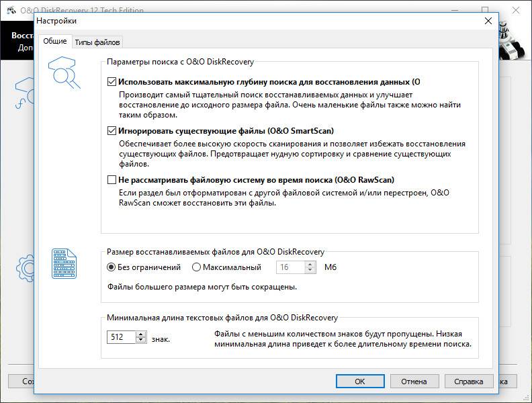Click the Минимальная длина текстовых файлов label
The width and height of the screenshot is (532, 403).
pos(222,318)
